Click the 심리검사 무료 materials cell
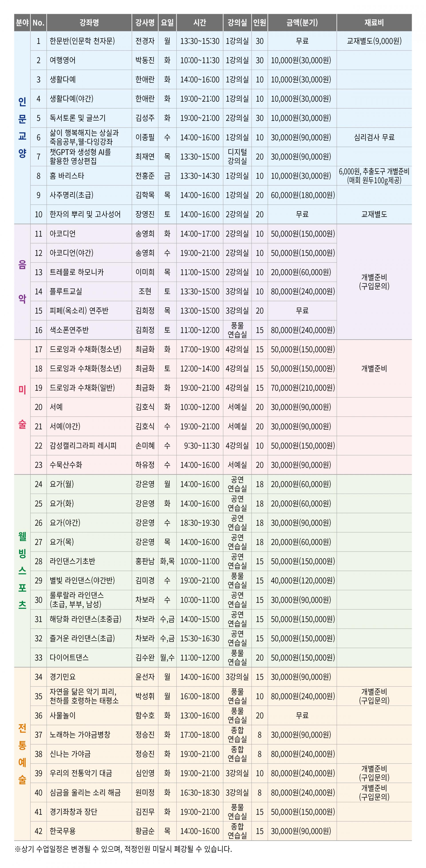This screenshot has height=868, width=426. 374,137
